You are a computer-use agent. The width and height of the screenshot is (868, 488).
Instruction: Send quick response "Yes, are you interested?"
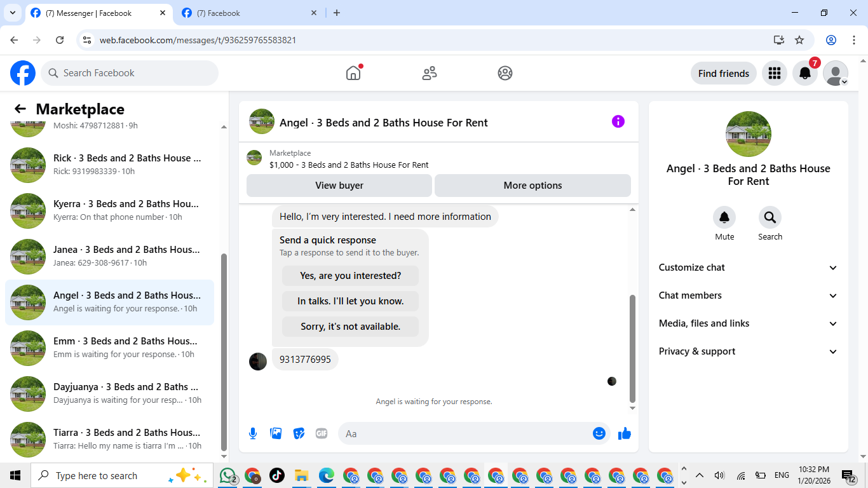click(x=351, y=276)
